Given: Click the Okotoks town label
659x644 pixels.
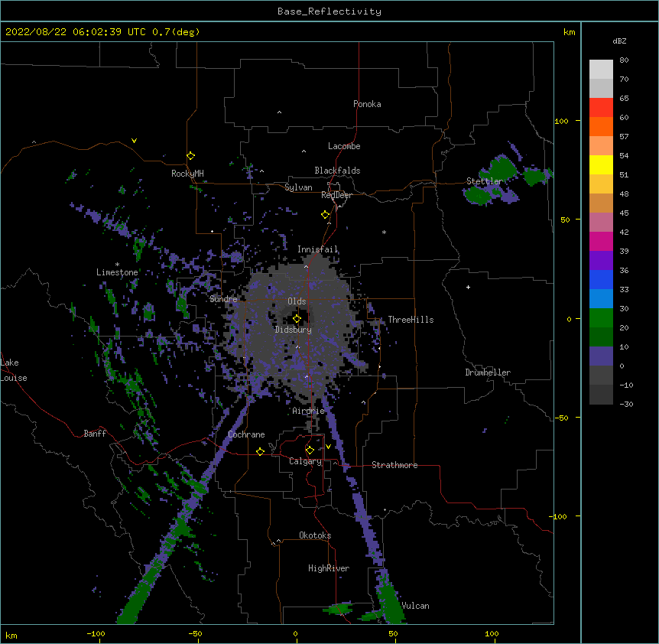Looking at the screenshot, I should (x=315, y=535).
